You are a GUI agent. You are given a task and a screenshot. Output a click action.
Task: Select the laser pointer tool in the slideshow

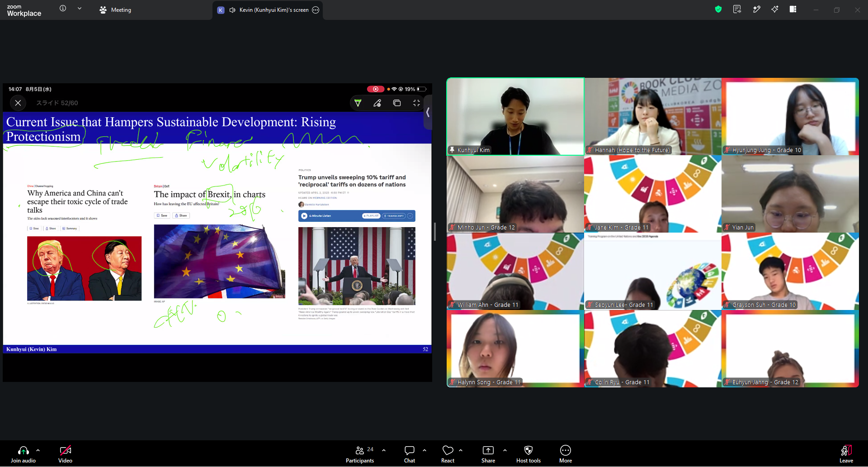pyautogui.click(x=358, y=103)
